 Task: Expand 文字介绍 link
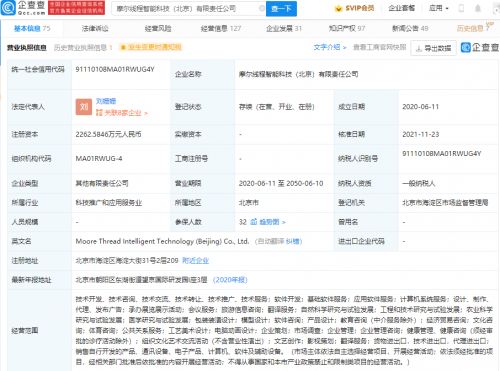click(330, 47)
